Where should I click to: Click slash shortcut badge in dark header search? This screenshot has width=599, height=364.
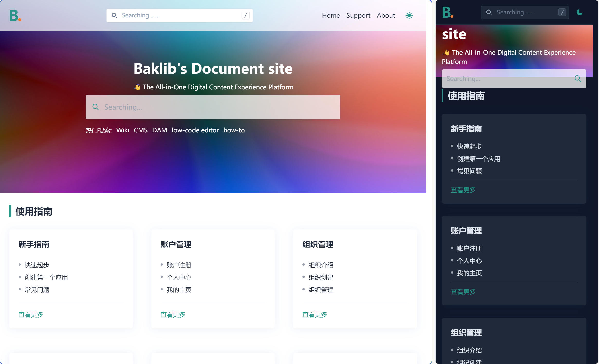pyautogui.click(x=562, y=12)
